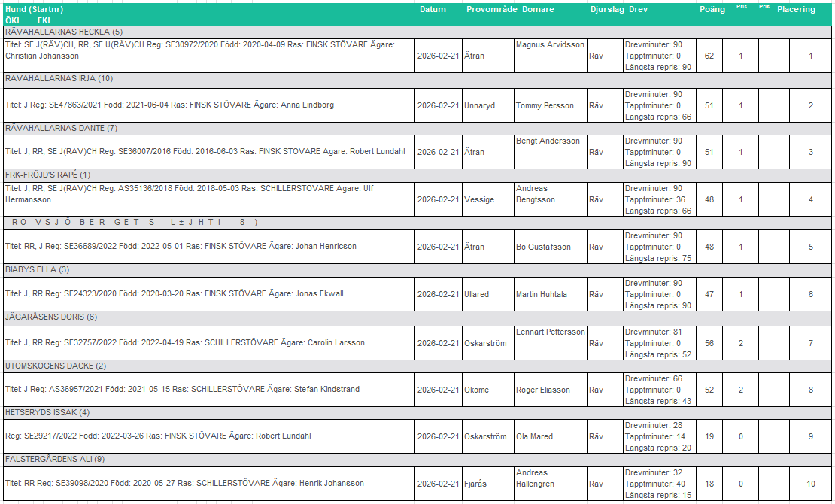This screenshot has width=835, height=504.
Task: Click the Poäng column header
Action: pos(712,10)
